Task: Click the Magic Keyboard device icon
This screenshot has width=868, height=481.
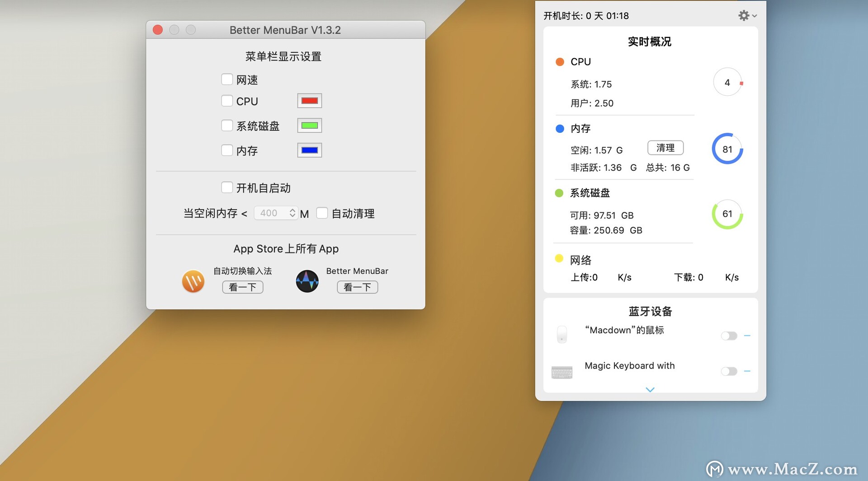Action: pos(562,372)
